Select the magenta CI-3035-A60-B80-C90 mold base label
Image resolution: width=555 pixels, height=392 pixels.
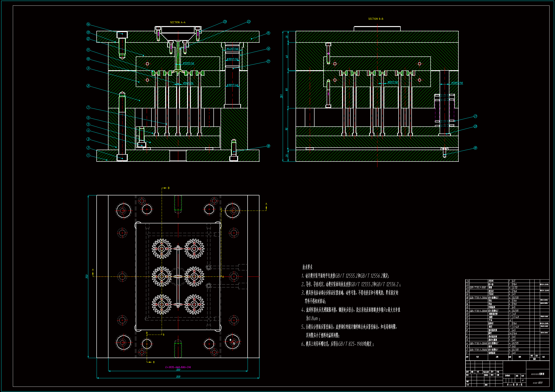[178, 367]
